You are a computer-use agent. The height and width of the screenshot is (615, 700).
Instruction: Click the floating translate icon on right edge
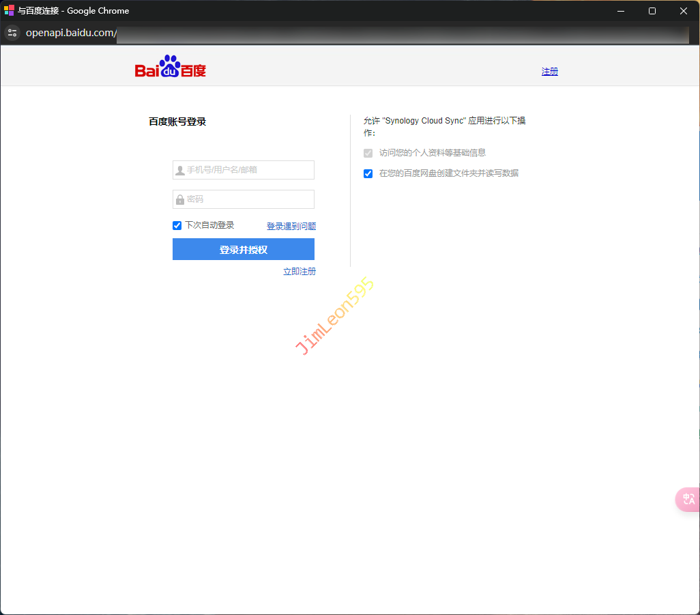(688, 499)
